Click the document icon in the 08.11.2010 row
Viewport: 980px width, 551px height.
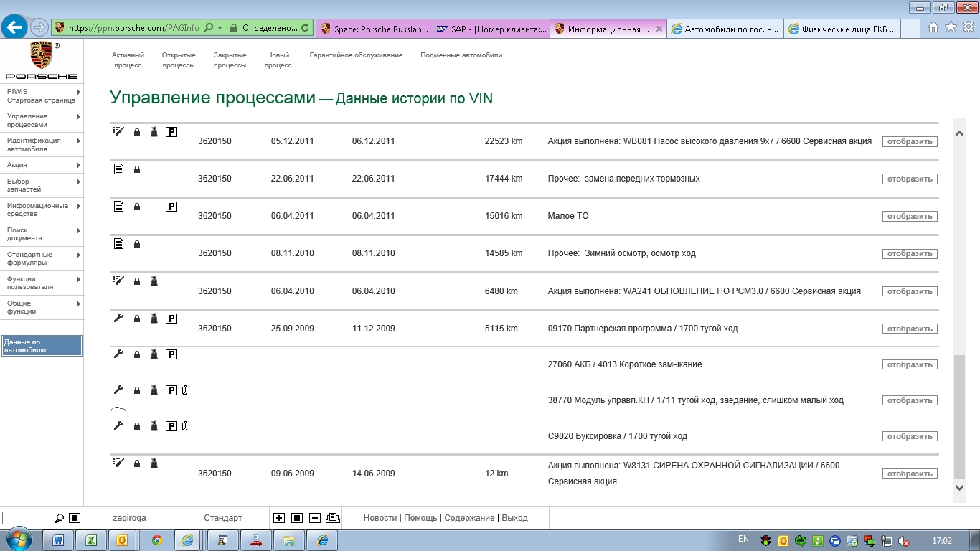(x=119, y=244)
